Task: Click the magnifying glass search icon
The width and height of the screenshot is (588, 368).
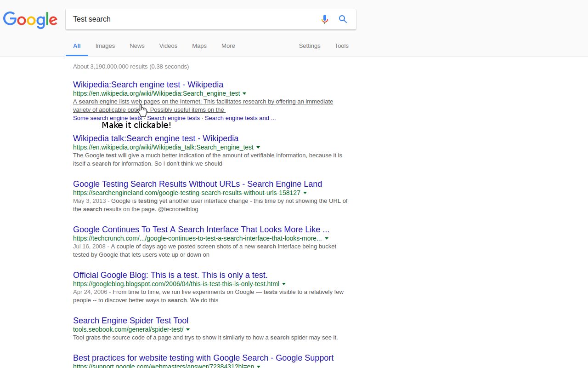Action: pyautogui.click(x=343, y=19)
